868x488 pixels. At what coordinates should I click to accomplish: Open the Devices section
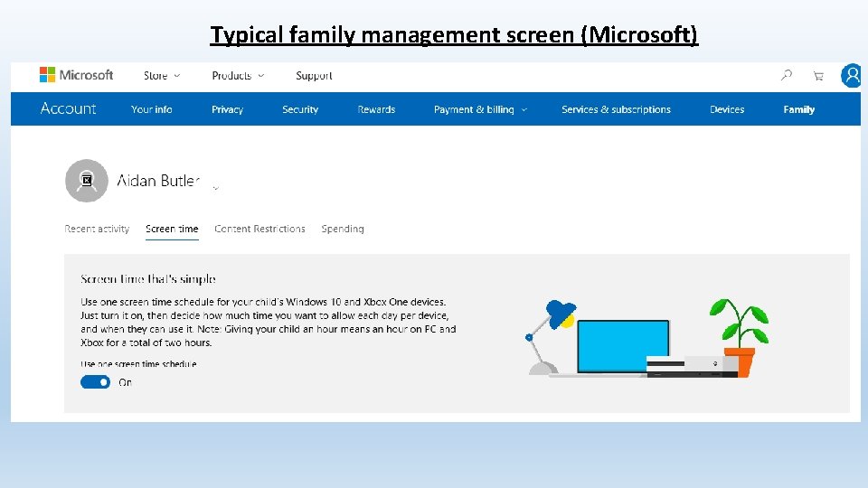[727, 109]
